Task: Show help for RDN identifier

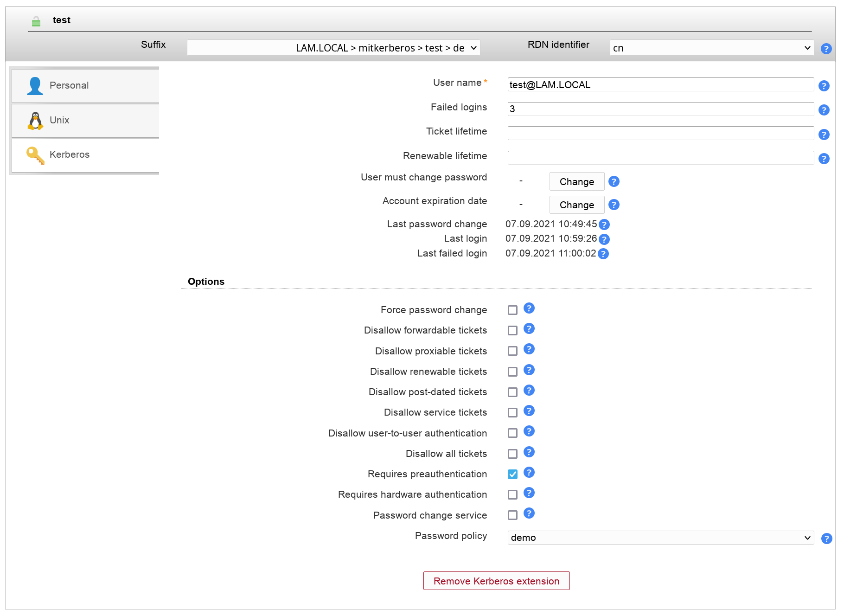Action: click(825, 49)
